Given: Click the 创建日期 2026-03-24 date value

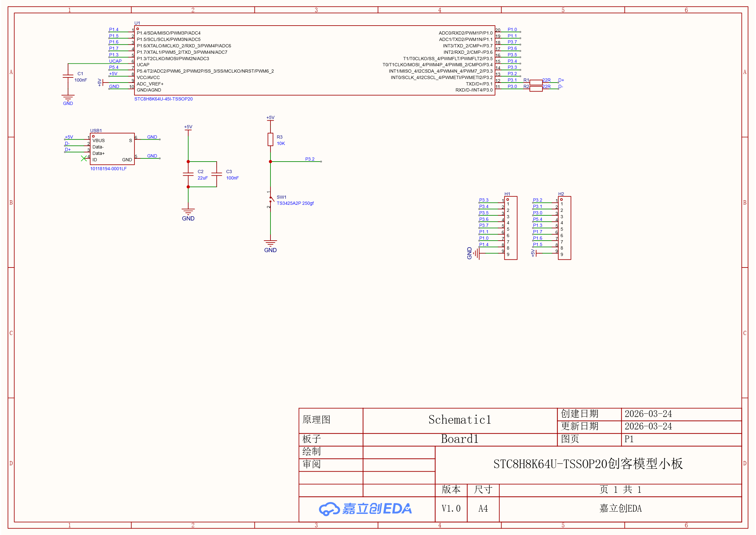Looking at the screenshot, I should 648,414.
